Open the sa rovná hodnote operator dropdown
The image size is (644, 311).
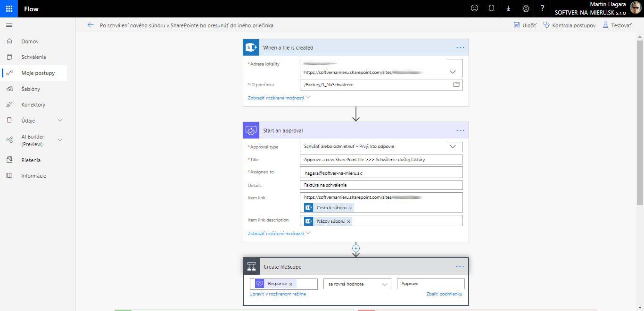pos(357,284)
